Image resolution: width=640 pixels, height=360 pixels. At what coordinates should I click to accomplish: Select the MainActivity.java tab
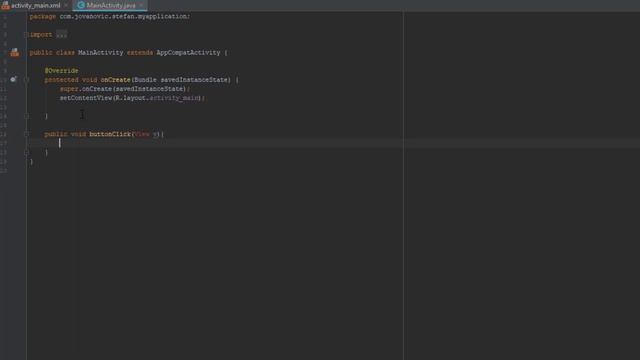(110, 5)
